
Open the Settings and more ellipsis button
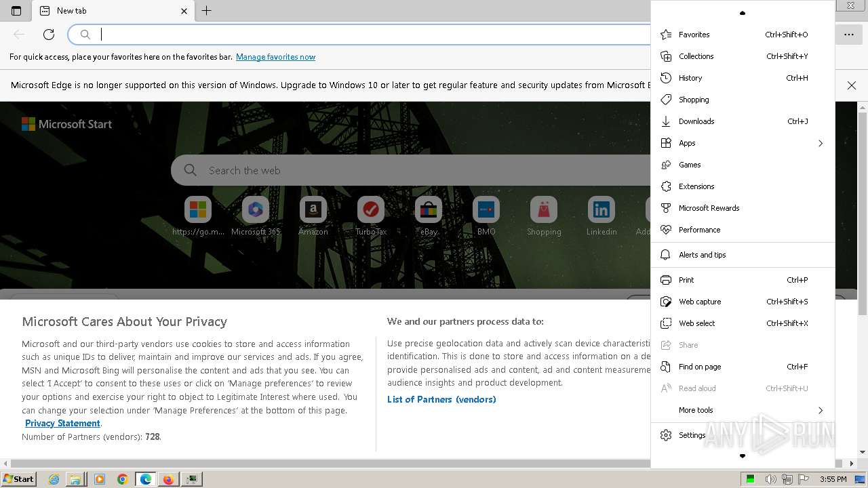click(x=849, y=35)
